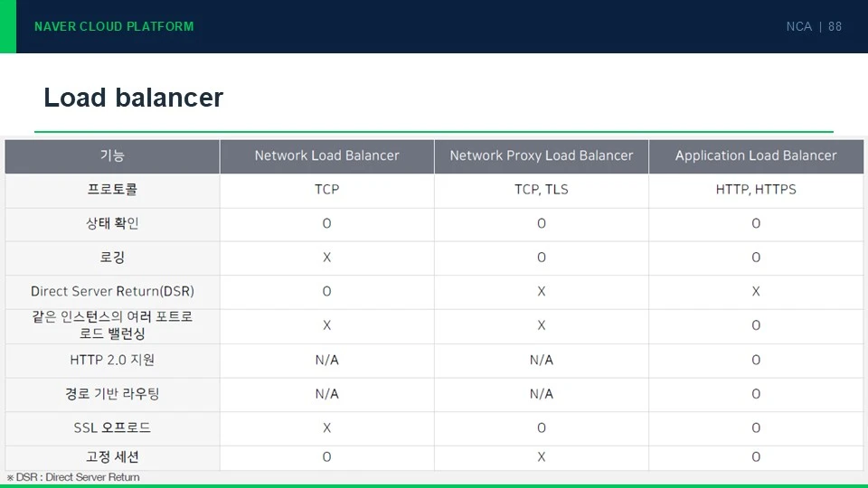Select the 고정 세션 row label
The image size is (868, 488).
[112, 456]
